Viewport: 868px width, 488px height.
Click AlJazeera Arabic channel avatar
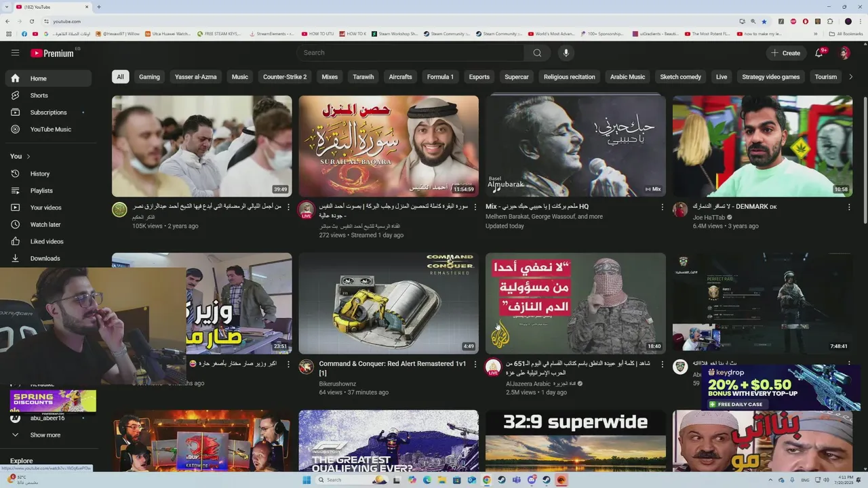tap(493, 367)
